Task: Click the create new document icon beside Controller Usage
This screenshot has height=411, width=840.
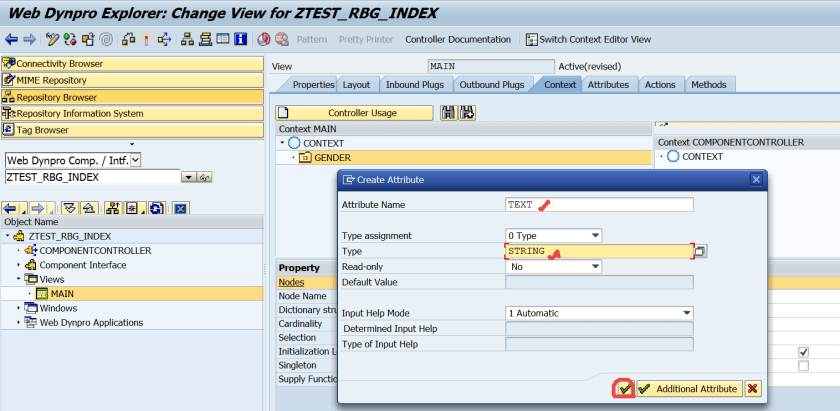Action: click(283, 113)
